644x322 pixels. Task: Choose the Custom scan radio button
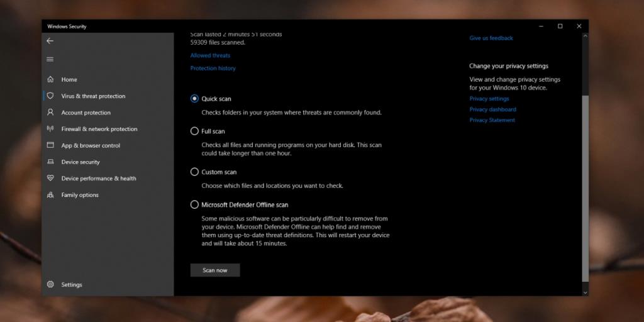click(194, 172)
